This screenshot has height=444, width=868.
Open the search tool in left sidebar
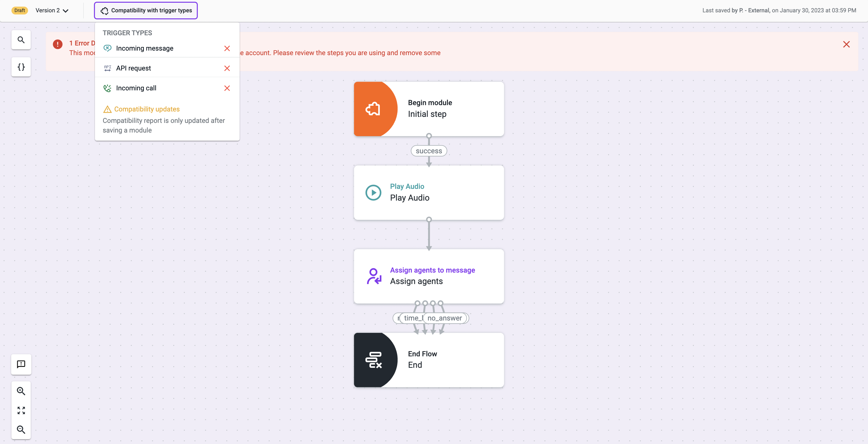pyautogui.click(x=21, y=40)
